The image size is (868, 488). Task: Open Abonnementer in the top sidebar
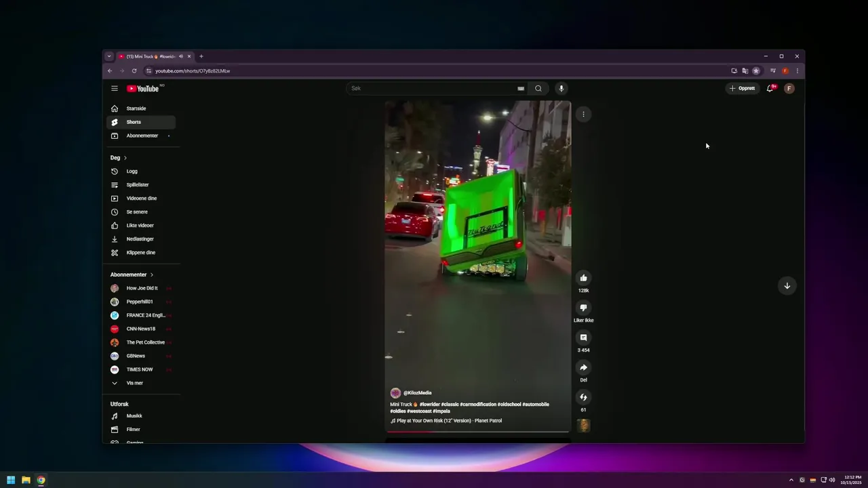point(141,136)
